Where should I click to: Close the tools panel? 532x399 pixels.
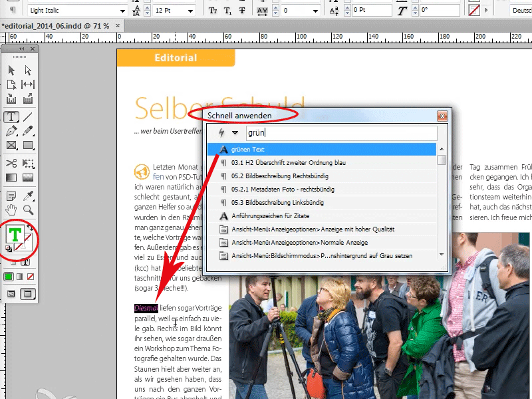coord(33,49)
